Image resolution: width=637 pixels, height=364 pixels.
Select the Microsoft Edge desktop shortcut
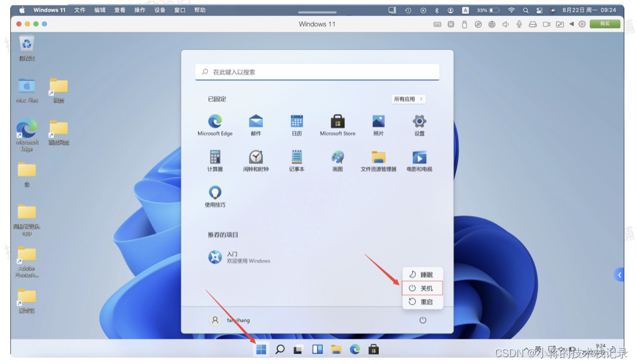pos(27,135)
